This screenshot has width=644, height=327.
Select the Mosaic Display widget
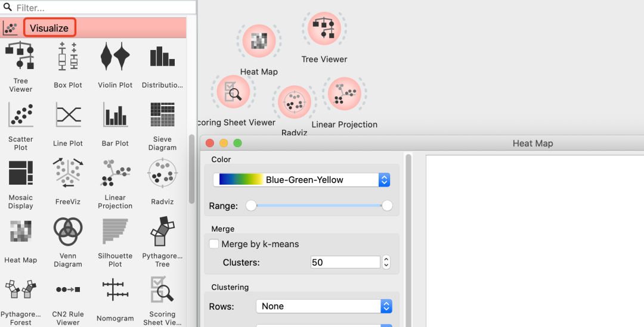[20, 184]
